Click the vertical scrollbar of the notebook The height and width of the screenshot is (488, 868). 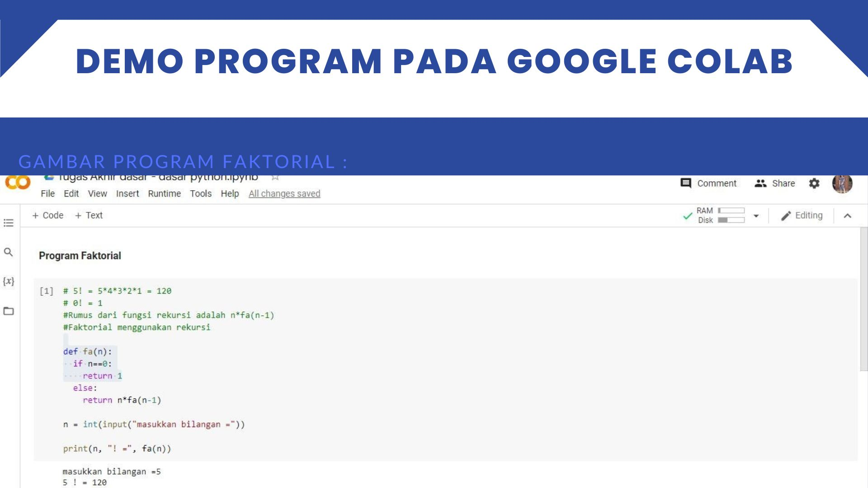pos(863,299)
